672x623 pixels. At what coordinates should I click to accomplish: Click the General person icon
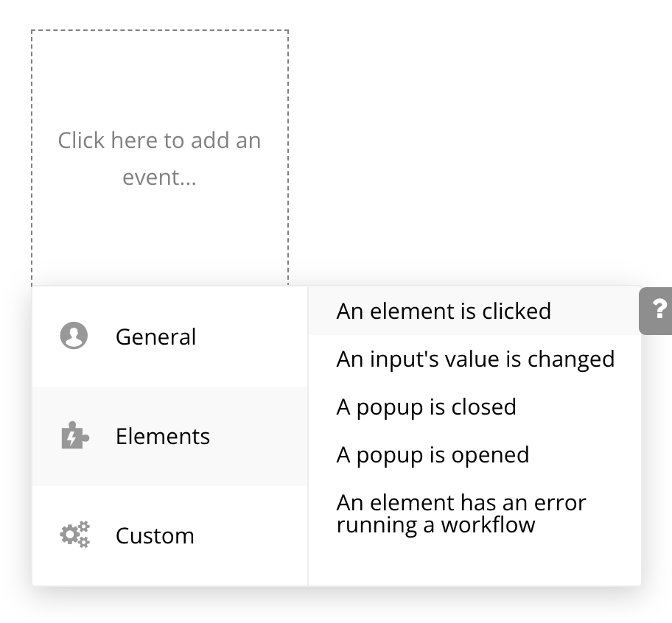(x=73, y=337)
